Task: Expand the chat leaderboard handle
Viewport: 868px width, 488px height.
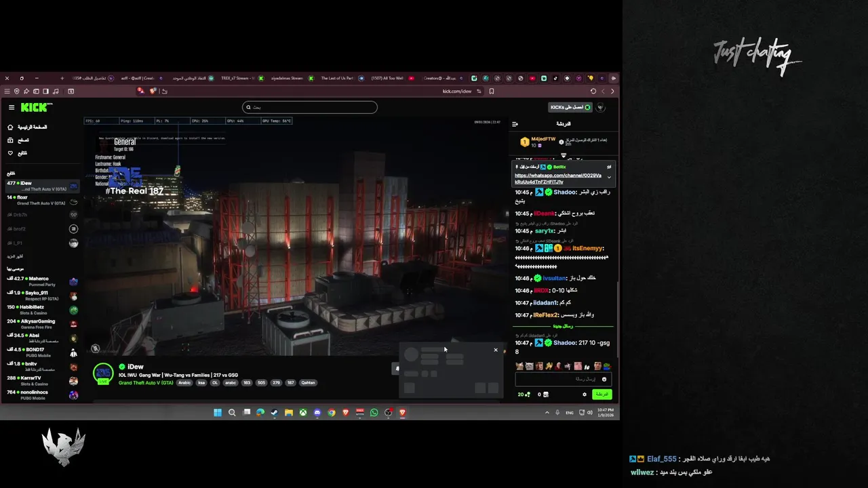Action: 564,155
